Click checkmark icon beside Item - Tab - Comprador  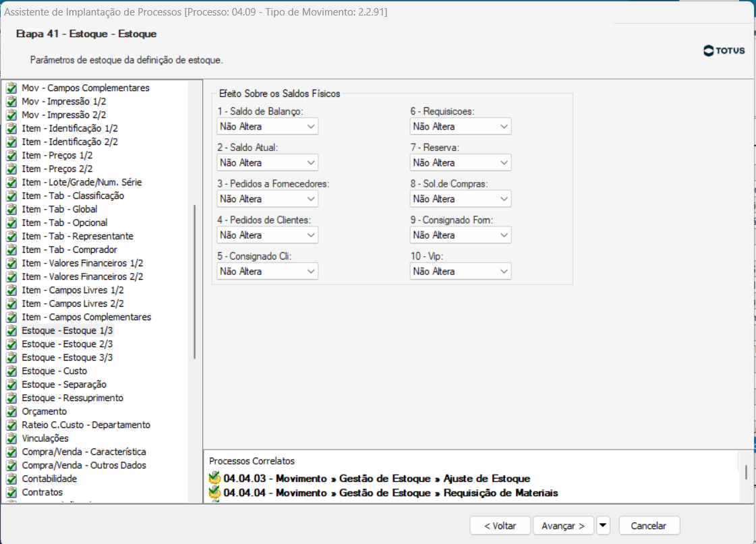tap(11, 250)
